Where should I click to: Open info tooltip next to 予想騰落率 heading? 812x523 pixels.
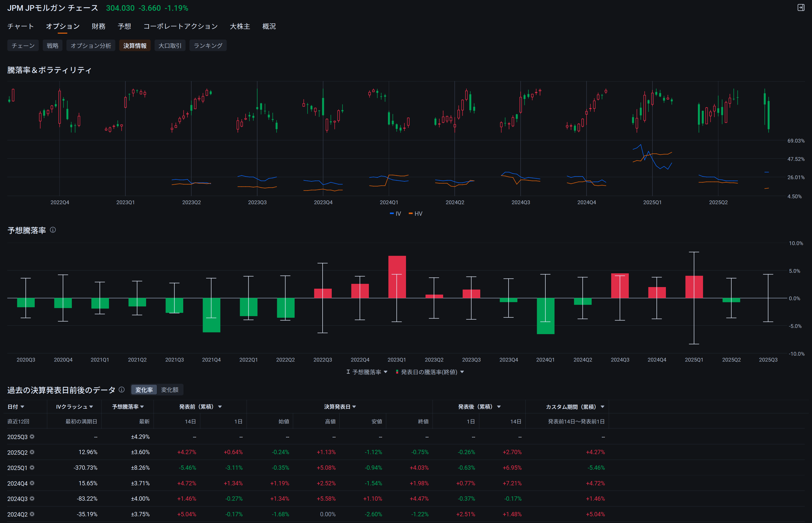click(53, 230)
